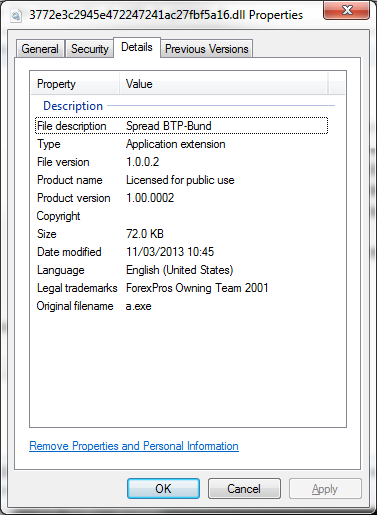This screenshot has height=515, width=377.
Task: Confirm the dialog with OK
Action: [x=163, y=489]
